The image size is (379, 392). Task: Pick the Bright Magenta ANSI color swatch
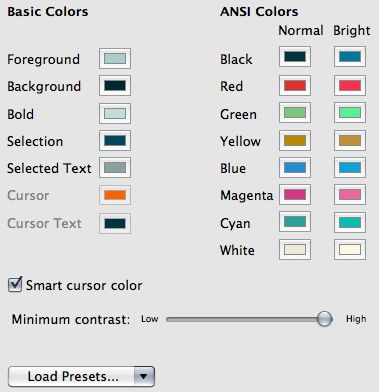point(350,194)
